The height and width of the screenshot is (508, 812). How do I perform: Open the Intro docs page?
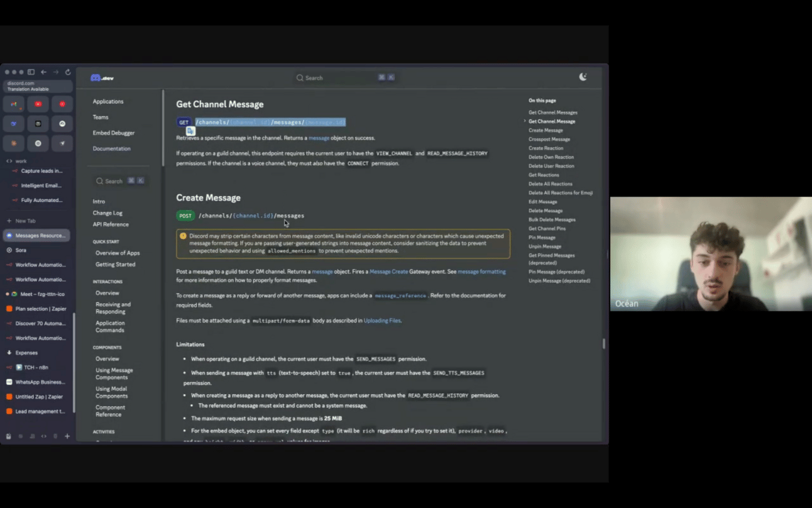99,202
